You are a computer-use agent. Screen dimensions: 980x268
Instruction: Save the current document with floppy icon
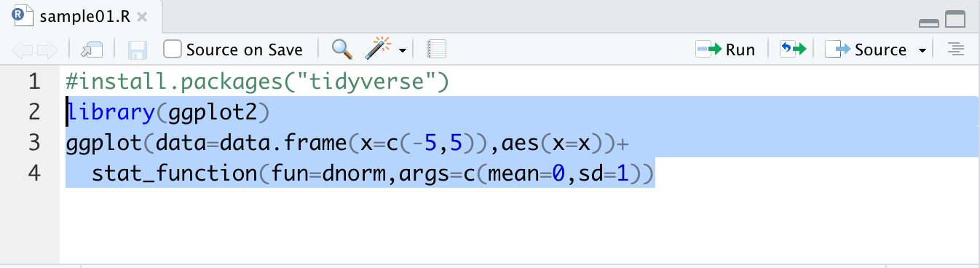pyautogui.click(x=138, y=50)
